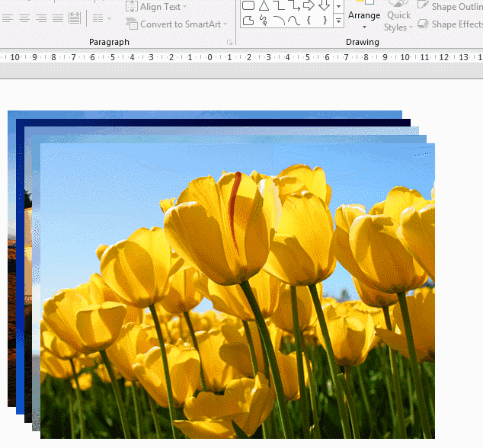Click the Align Right paragraph icon
Viewport: 483px width, 448px height.
click(41, 19)
